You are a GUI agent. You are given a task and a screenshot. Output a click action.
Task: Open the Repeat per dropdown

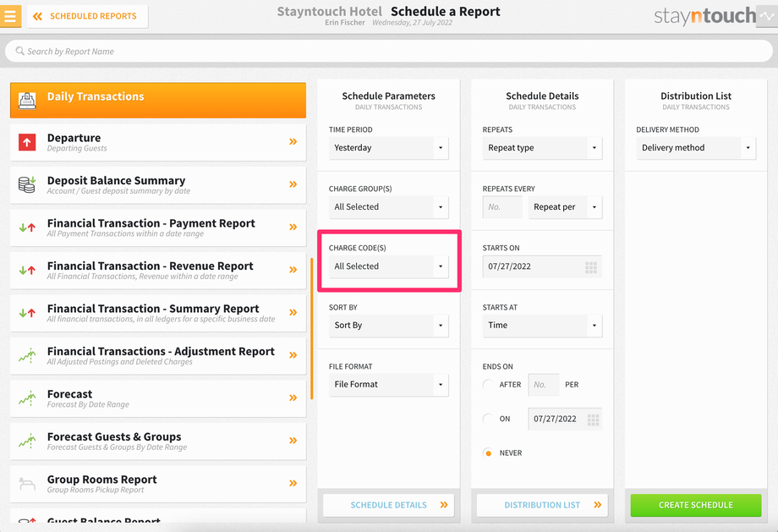coord(565,207)
